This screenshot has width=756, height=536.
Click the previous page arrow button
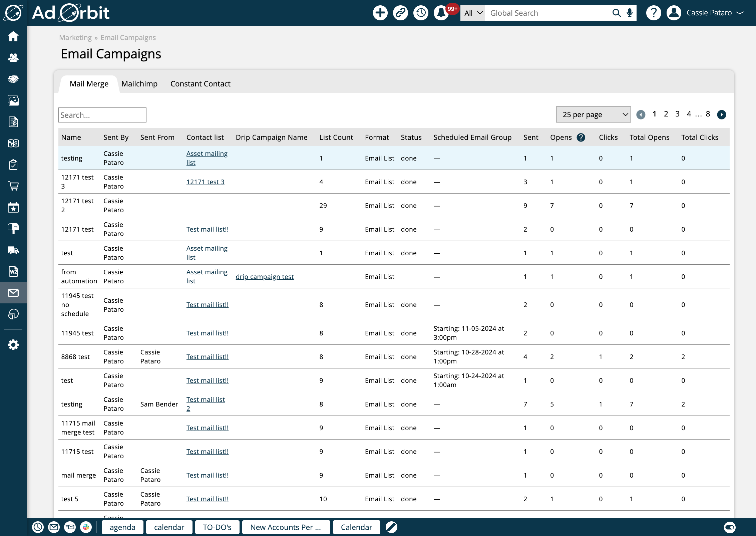pyautogui.click(x=641, y=114)
